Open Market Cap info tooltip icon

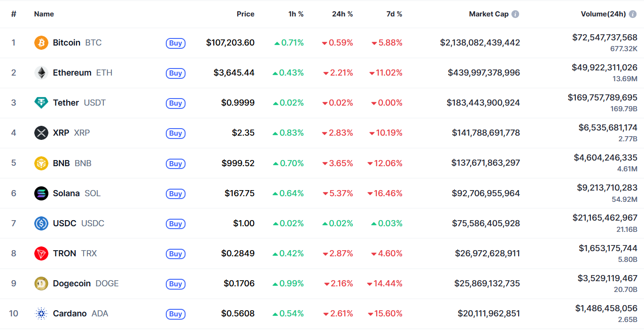(x=515, y=14)
